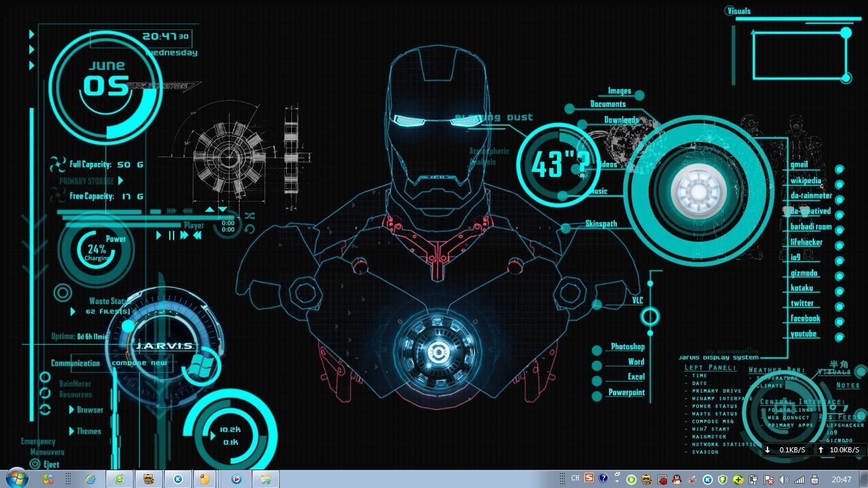Open the youtube web link

[803, 334]
